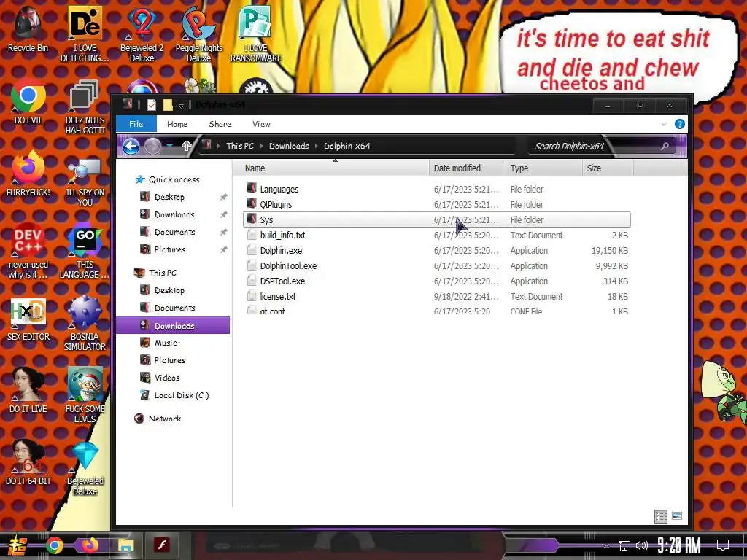Open recent locations dropdown arrow

(169, 146)
